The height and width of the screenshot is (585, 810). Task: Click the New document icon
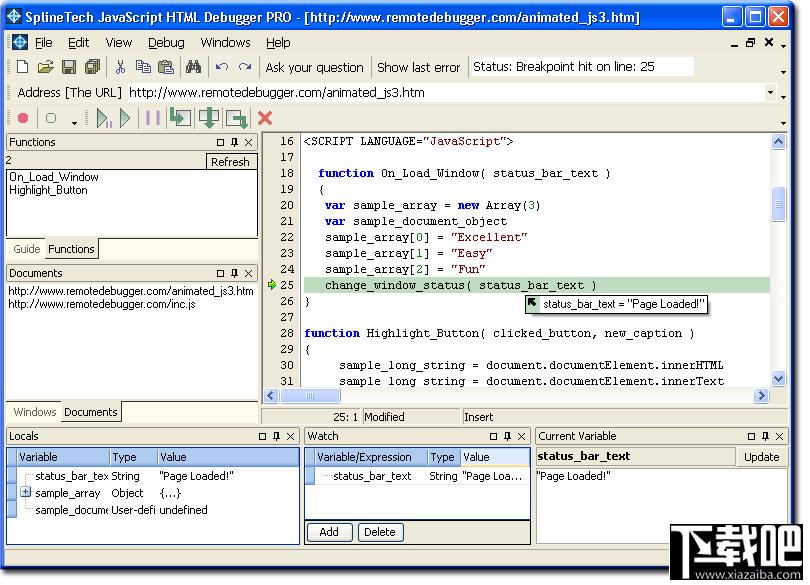[x=22, y=67]
